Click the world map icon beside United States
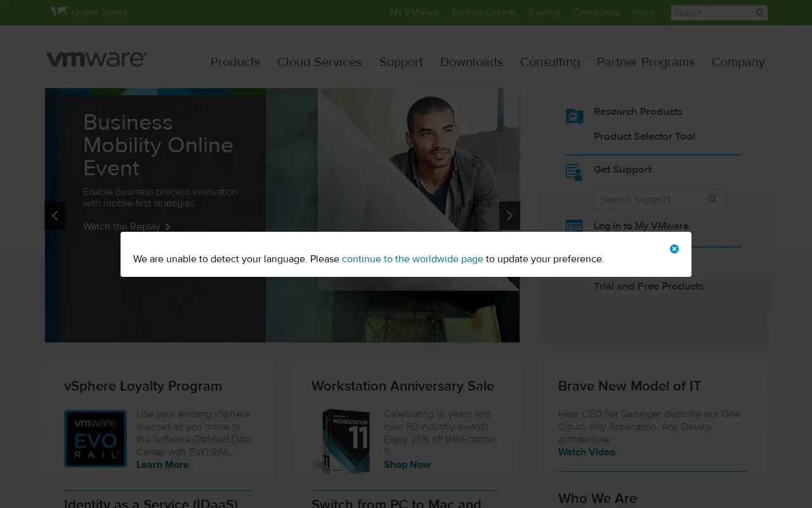This screenshot has height=508, width=812. [58, 11]
